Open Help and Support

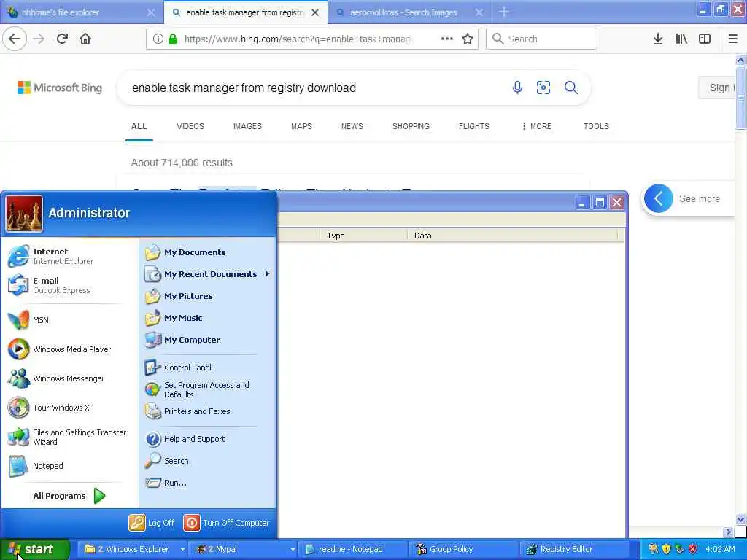[185, 439]
